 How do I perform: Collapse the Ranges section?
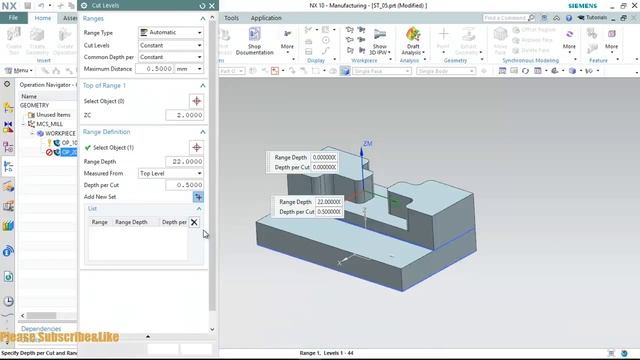202,19
